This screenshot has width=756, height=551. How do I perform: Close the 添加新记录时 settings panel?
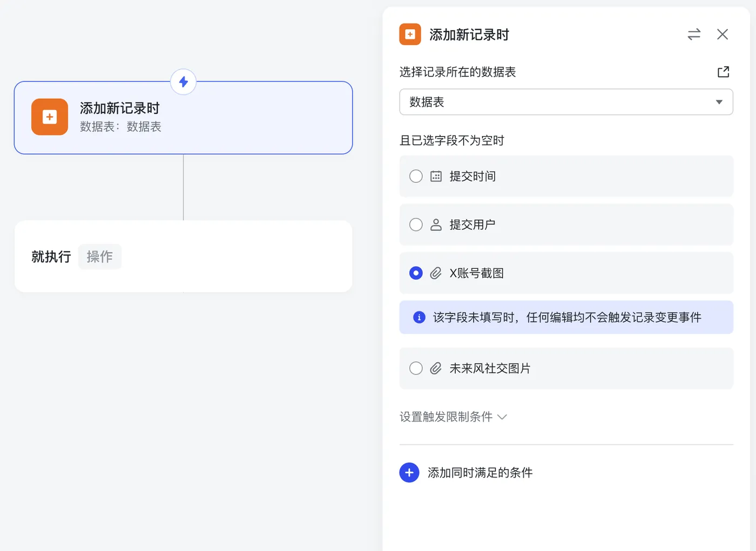click(x=723, y=35)
